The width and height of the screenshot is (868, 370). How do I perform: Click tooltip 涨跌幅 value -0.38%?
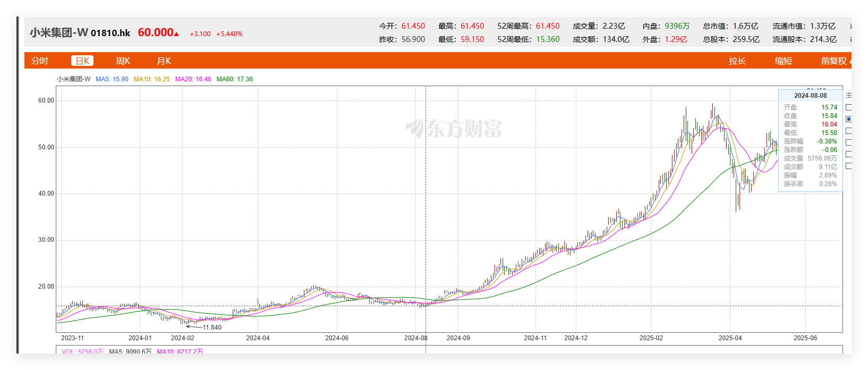point(827,141)
